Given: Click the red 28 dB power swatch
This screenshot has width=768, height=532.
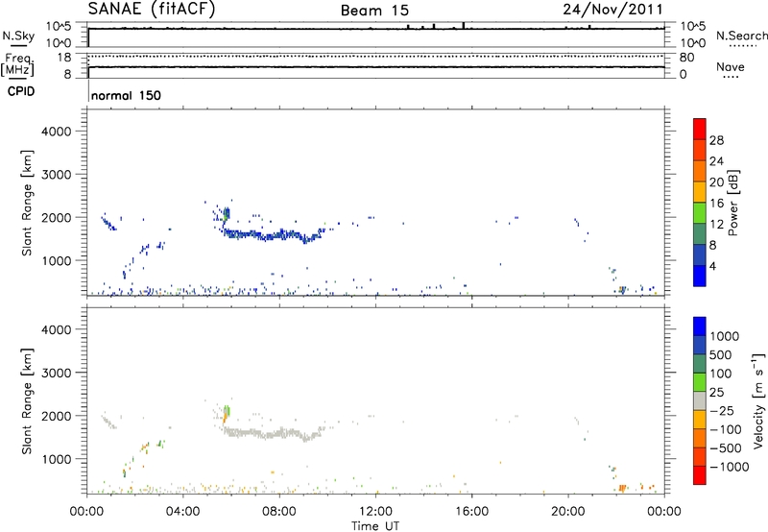Looking at the screenshot, I should [x=700, y=130].
